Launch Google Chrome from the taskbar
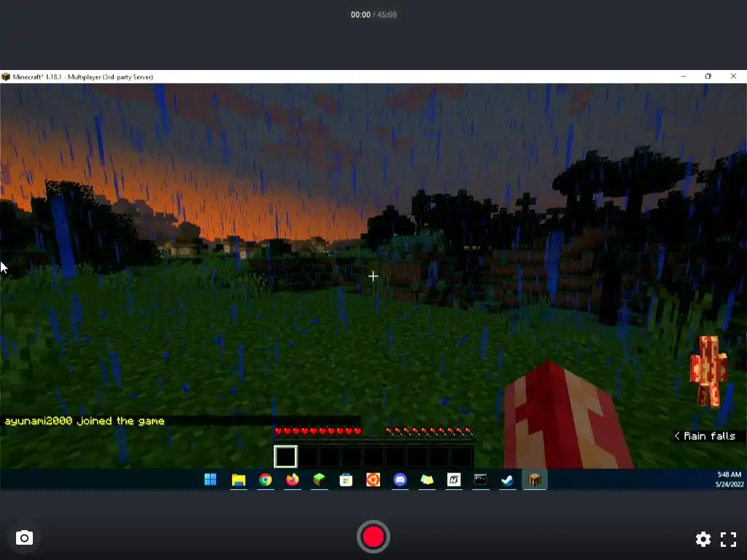 coord(266,480)
